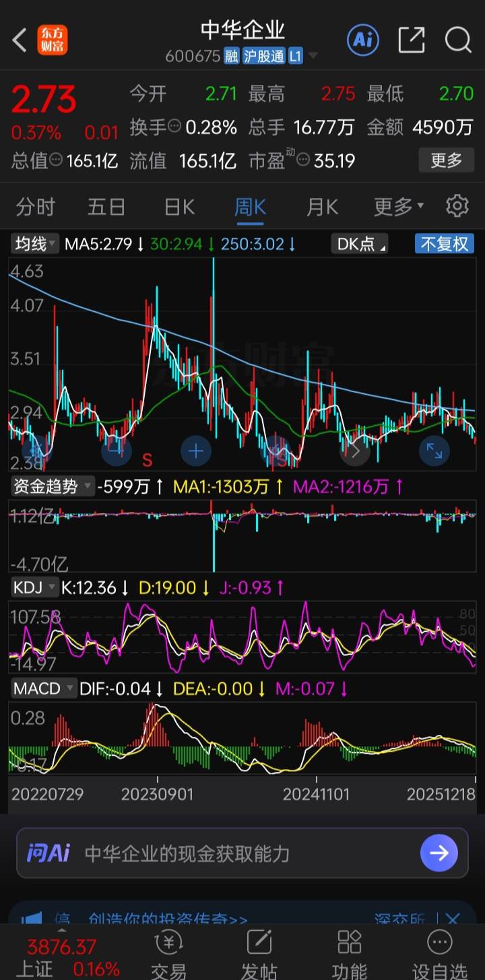Tap the banner speaker icon
Viewport: 485px width, 980px height.
pyautogui.click(x=32, y=919)
